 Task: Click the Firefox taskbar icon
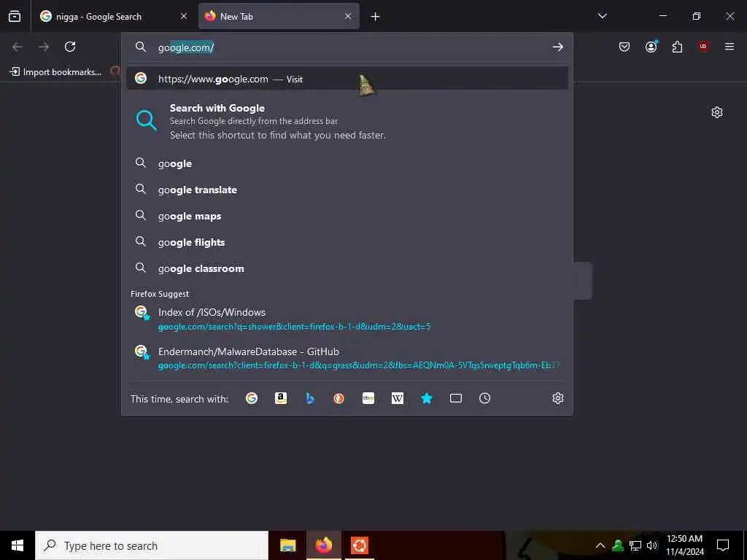click(323, 545)
